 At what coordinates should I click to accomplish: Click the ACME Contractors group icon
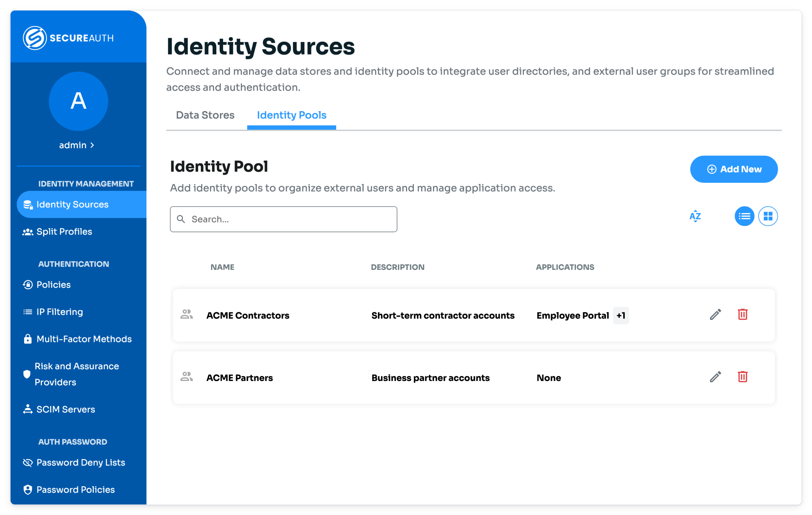(187, 314)
